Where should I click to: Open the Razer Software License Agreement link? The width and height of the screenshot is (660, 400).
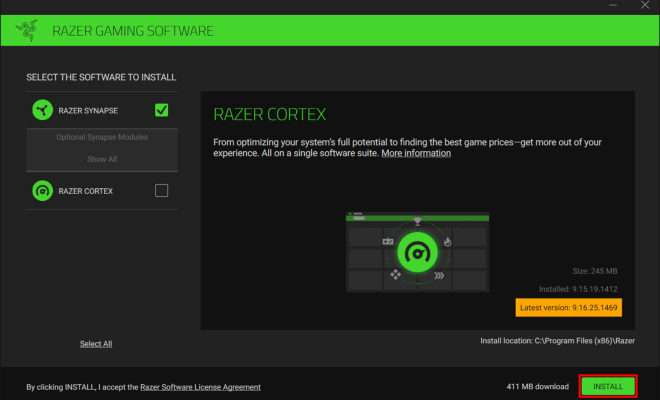point(200,387)
